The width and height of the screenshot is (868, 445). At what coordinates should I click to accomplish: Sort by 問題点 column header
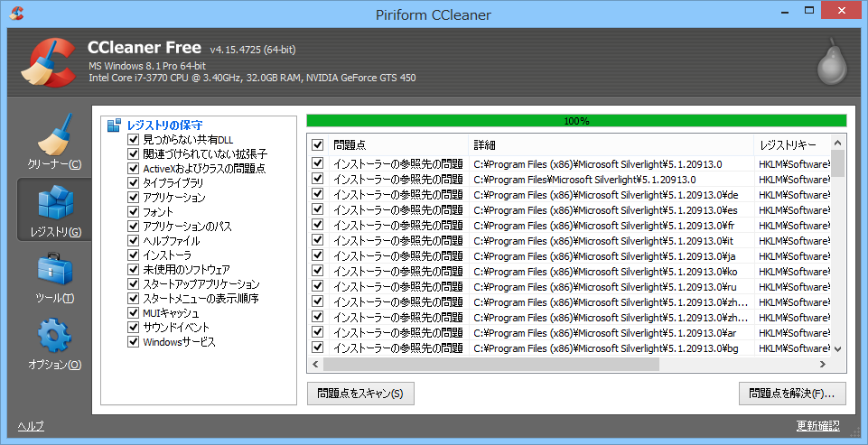(x=398, y=145)
